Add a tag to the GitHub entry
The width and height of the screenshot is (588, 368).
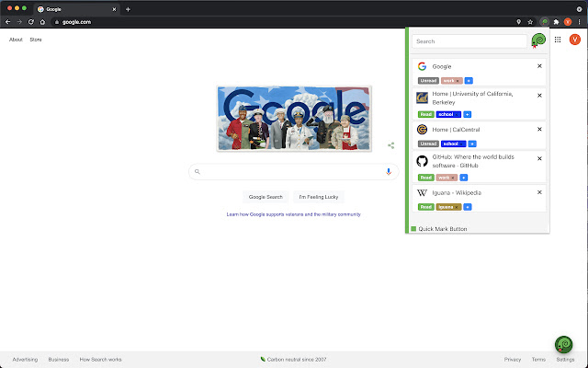pyautogui.click(x=464, y=178)
